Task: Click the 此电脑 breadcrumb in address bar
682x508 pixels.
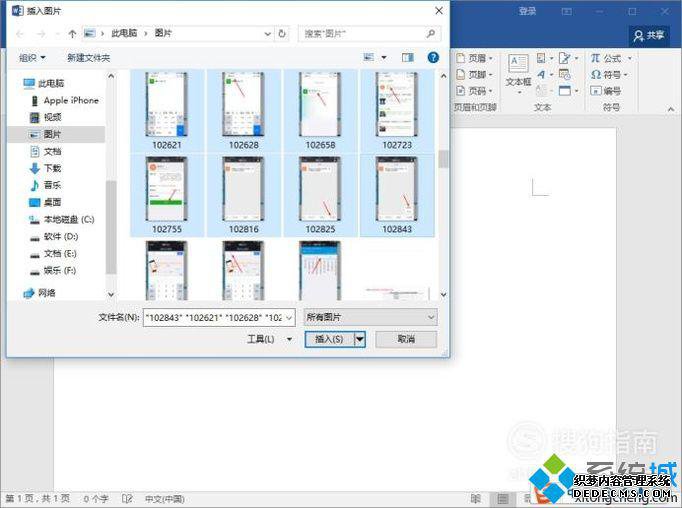Action: [x=124, y=33]
